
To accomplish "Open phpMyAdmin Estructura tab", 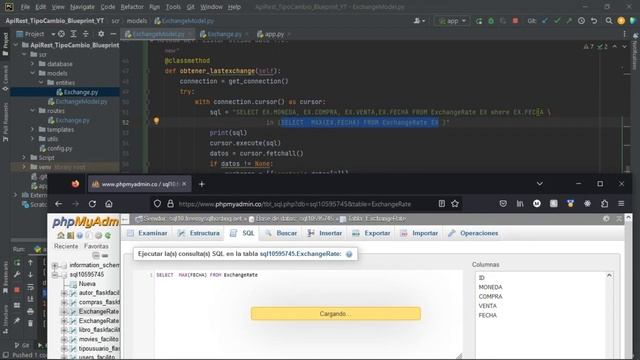I will [198, 233].
